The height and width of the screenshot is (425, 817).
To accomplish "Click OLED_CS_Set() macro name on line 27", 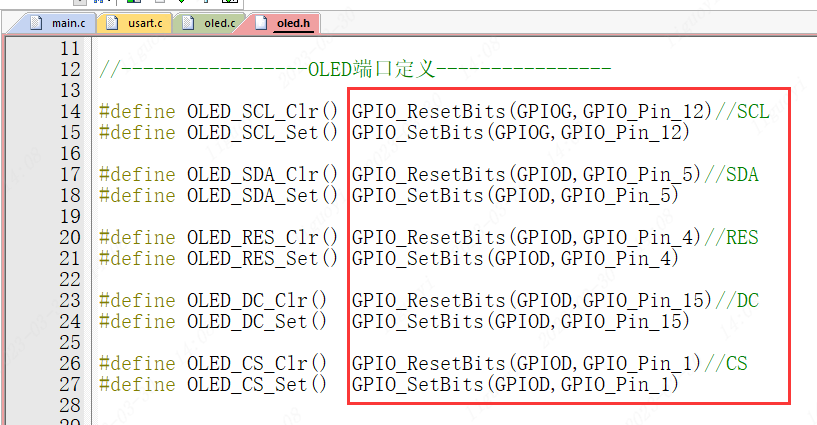I will [x=257, y=384].
